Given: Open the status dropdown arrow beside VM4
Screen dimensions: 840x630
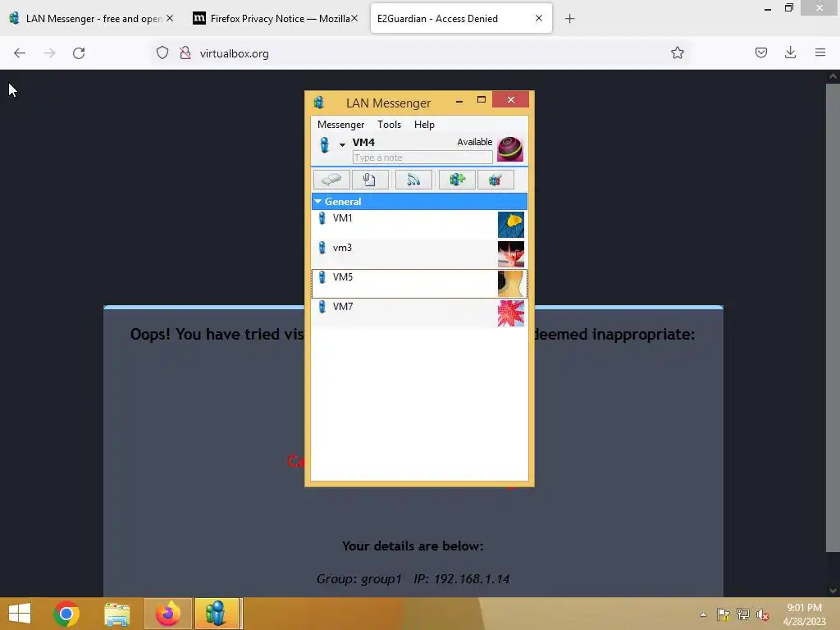Looking at the screenshot, I should [x=342, y=144].
